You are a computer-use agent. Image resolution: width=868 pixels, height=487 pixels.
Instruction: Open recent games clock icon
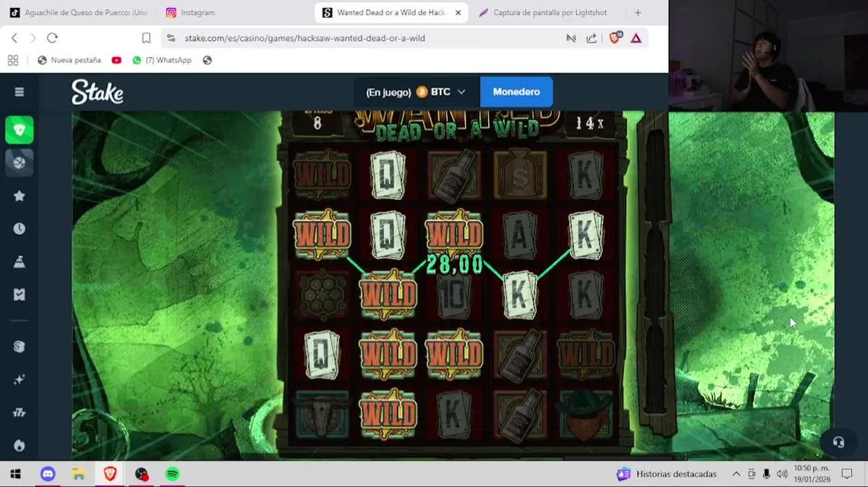click(x=19, y=229)
